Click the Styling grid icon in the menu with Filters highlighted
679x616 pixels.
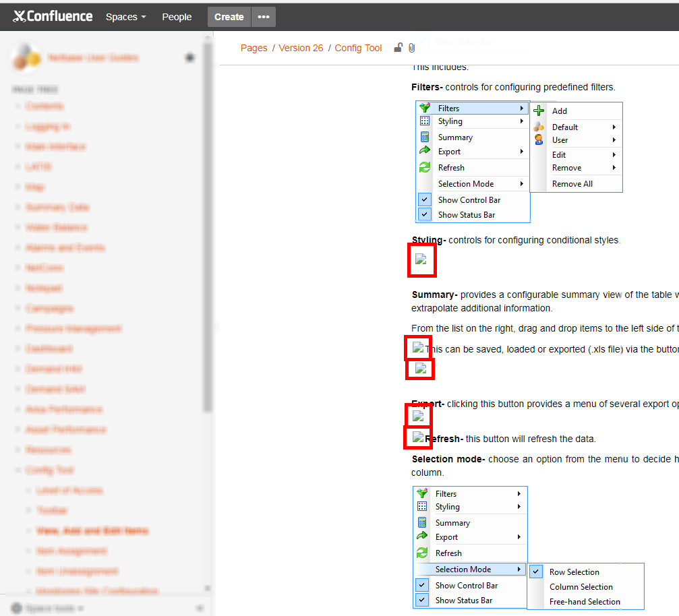(x=425, y=121)
